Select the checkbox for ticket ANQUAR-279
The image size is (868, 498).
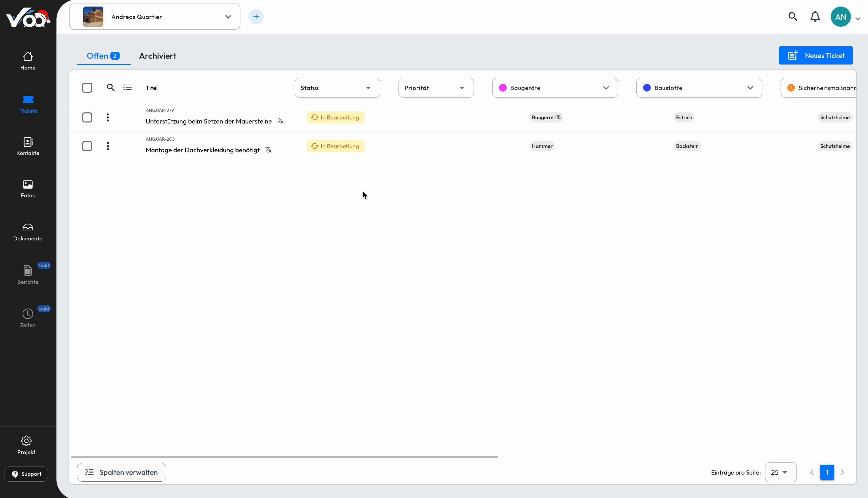click(87, 117)
